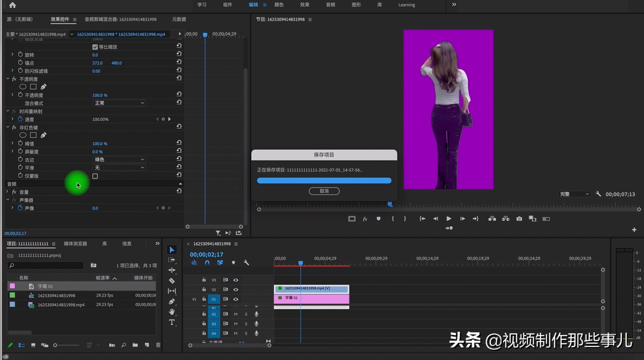
Task: Click the Home icon
Action: point(12,5)
